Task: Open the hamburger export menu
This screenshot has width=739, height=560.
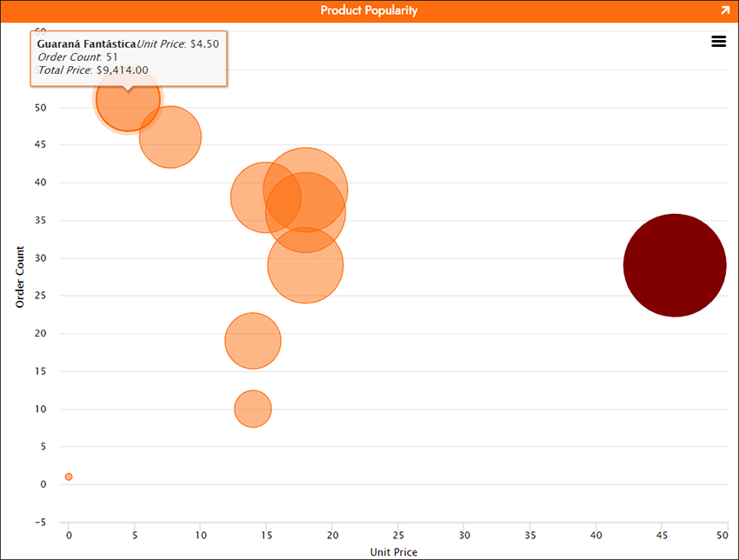Action: [718, 41]
